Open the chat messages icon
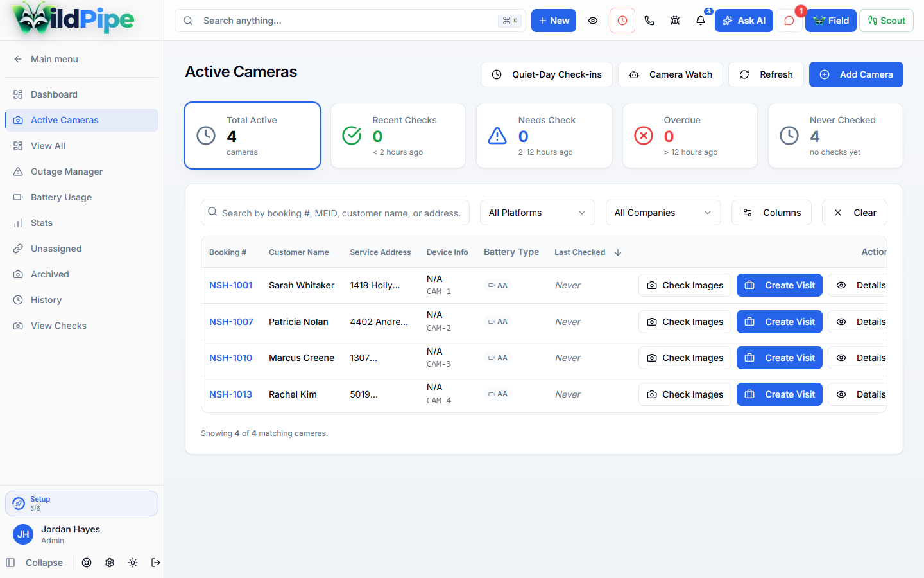924x578 pixels. pos(789,21)
